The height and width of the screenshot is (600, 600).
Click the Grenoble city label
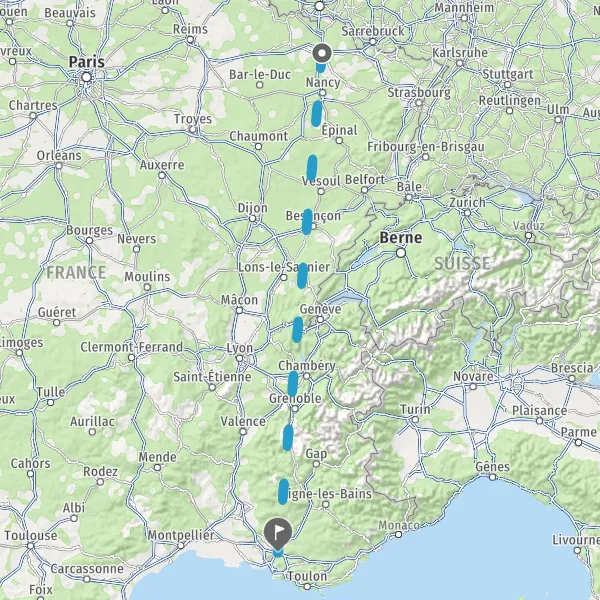click(x=295, y=398)
